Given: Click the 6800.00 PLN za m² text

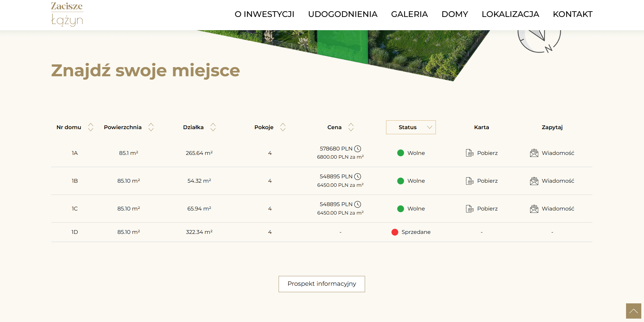Looking at the screenshot, I should tap(340, 157).
